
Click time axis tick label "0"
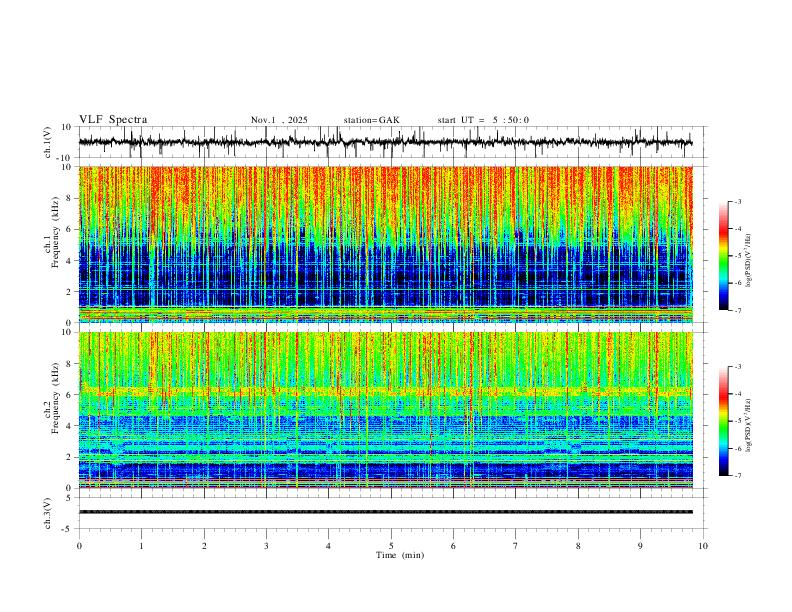(79, 546)
